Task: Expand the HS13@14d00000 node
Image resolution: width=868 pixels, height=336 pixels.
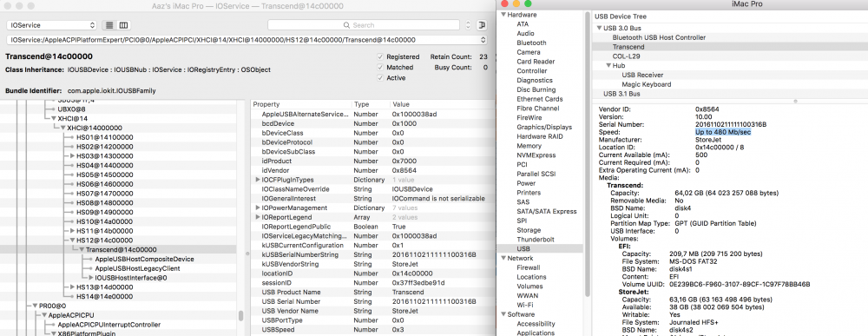Action: click(x=73, y=287)
